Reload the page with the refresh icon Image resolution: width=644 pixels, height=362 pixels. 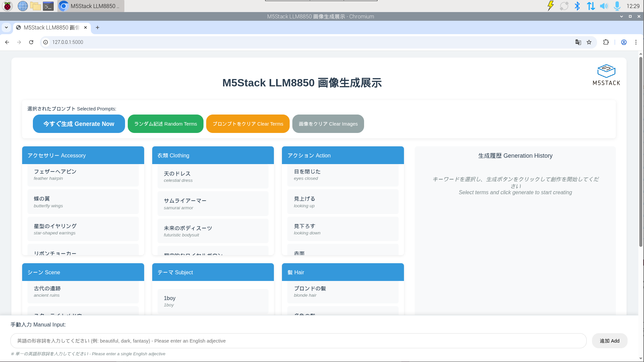[31, 42]
